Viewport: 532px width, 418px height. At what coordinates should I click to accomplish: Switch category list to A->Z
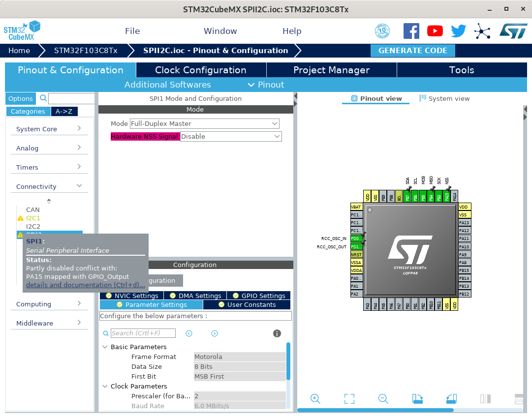(64, 111)
